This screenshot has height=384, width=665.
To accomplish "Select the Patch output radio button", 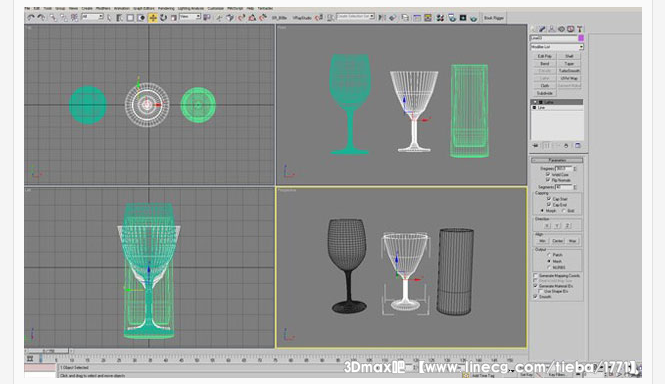I will pos(549,255).
